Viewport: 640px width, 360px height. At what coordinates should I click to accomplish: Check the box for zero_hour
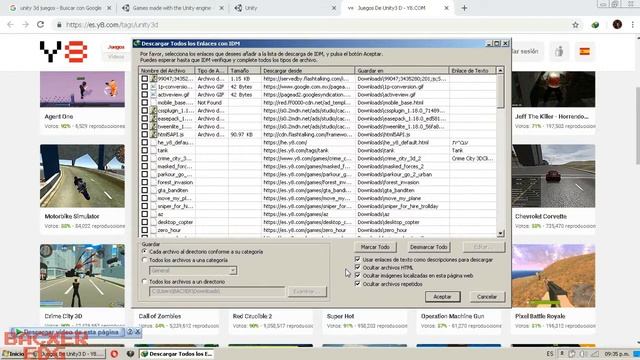[144, 230]
